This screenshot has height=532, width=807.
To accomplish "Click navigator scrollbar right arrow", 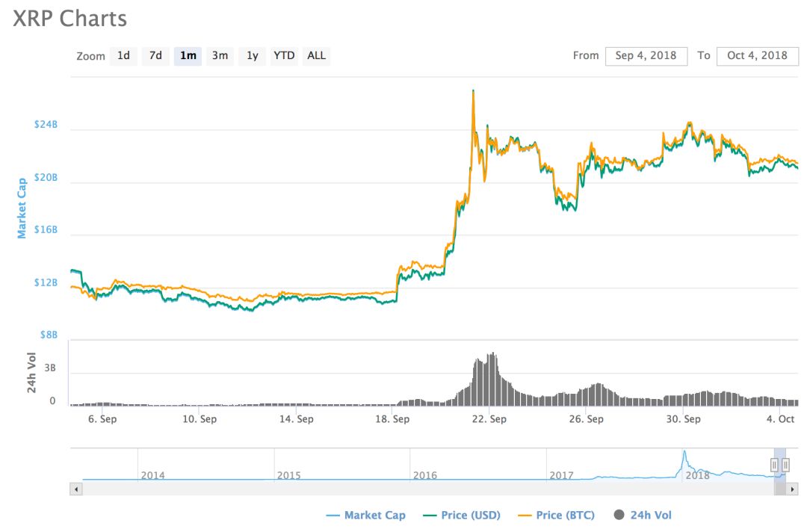I will pyautogui.click(x=792, y=489).
